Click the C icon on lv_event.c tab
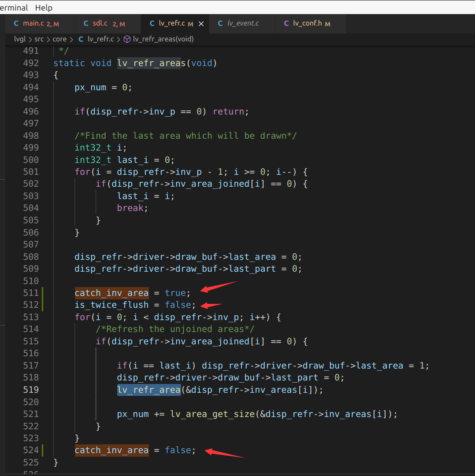Image resolution: width=475 pixels, height=476 pixels. click(x=220, y=24)
